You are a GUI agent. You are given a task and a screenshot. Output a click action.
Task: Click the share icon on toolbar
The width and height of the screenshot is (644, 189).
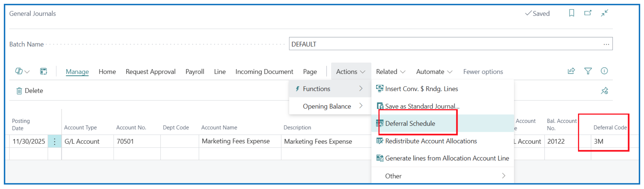pos(571,71)
